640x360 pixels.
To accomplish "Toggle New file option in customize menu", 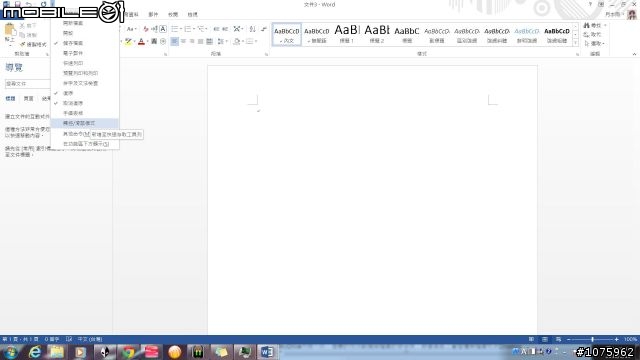I will (85, 23).
